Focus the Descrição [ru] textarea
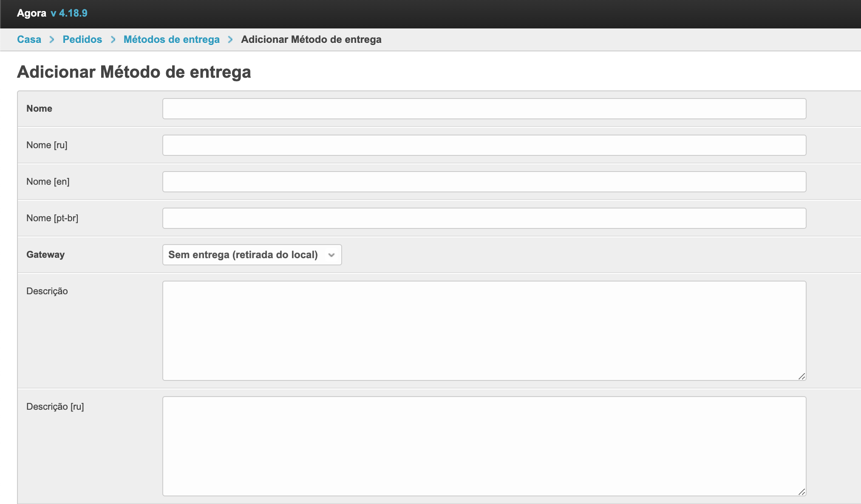Image resolution: width=861 pixels, height=504 pixels. 484,446
